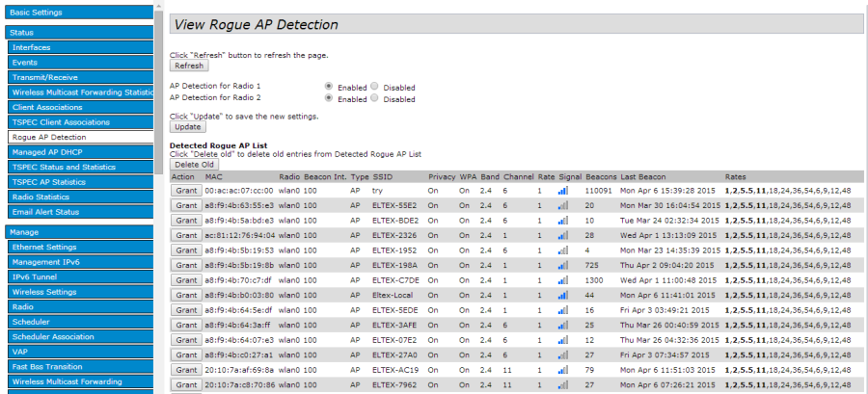Grant the ELTEX-1952 access point
The image size is (868, 394).
click(185, 250)
